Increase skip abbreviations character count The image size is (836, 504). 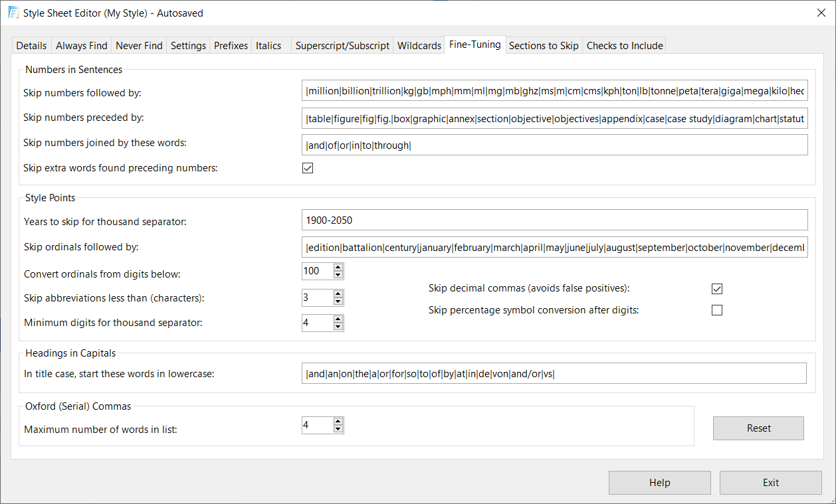point(338,294)
